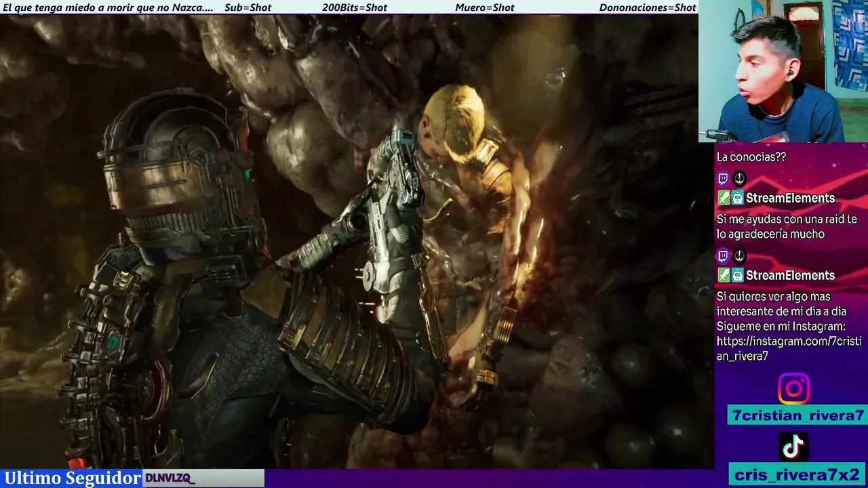Select the streamer's webcam feed
Screen dimensions: 868x488
point(783,71)
